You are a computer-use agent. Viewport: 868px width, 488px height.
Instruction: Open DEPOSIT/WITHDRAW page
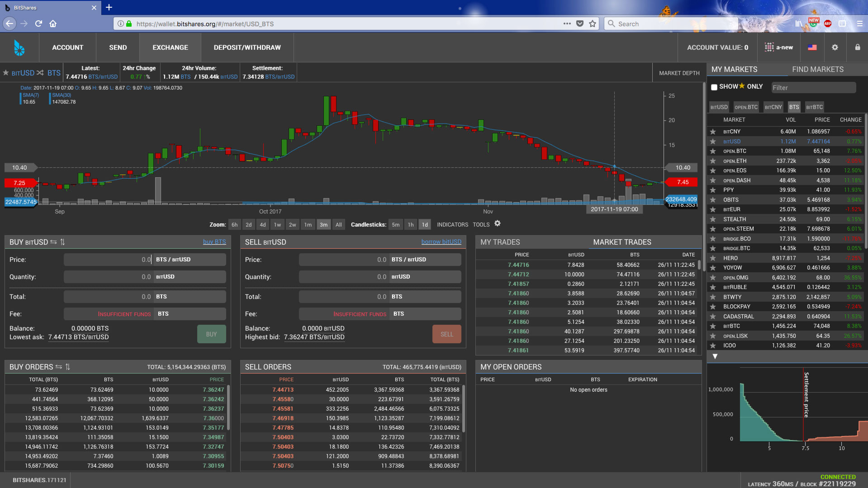point(247,47)
